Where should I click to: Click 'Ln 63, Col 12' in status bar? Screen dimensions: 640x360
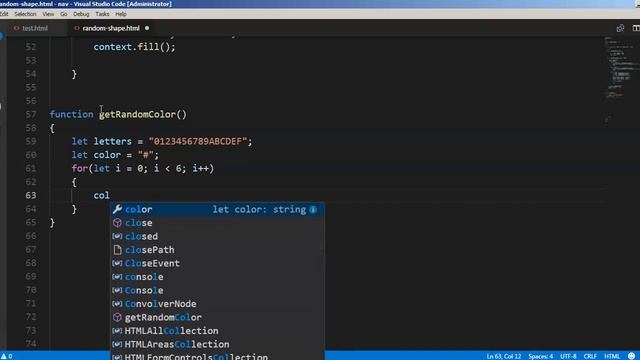tap(504, 356)
